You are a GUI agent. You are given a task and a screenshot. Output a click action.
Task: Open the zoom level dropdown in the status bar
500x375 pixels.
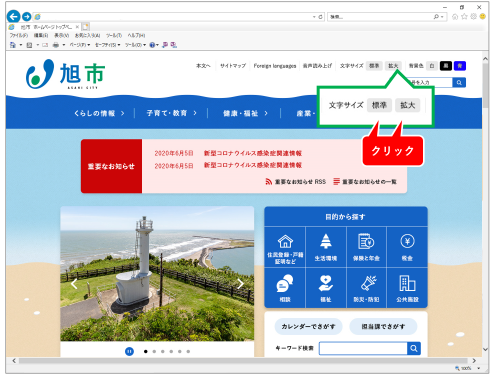pyautogui.click(x=479, y=368)
